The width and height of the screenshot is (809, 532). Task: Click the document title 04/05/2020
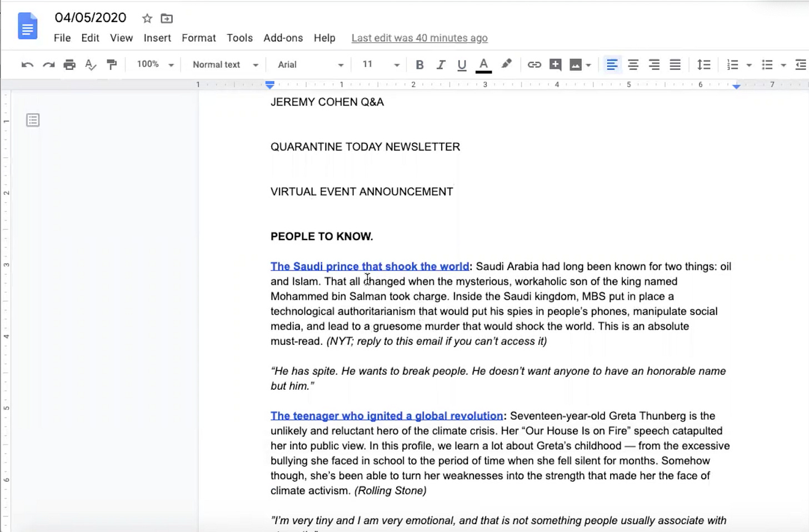[x=91, y=18]
